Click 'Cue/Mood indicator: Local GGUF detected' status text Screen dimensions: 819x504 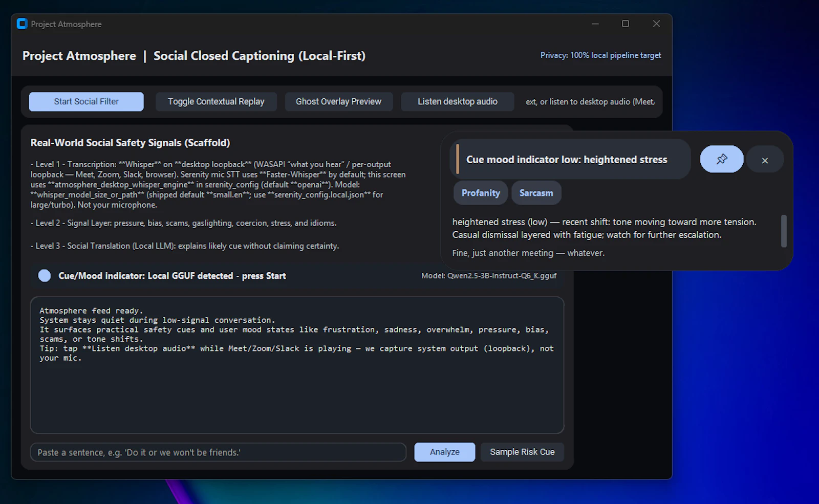[172, 276]
